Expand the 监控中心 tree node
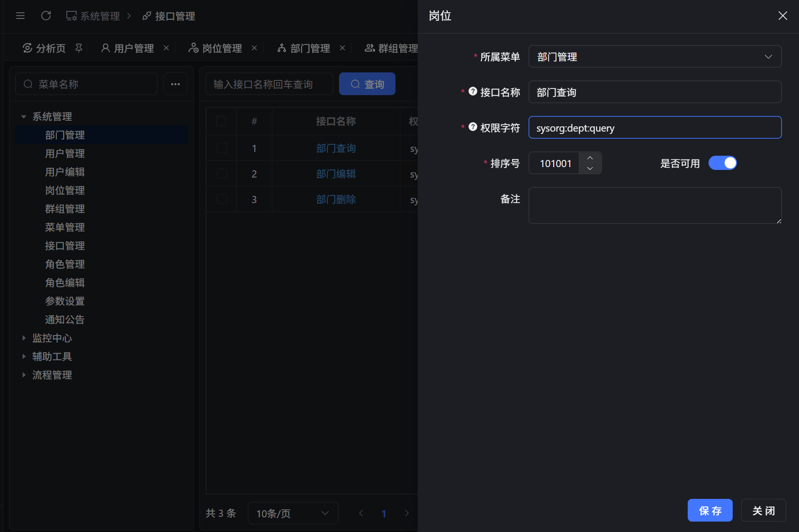 [24, 338]
